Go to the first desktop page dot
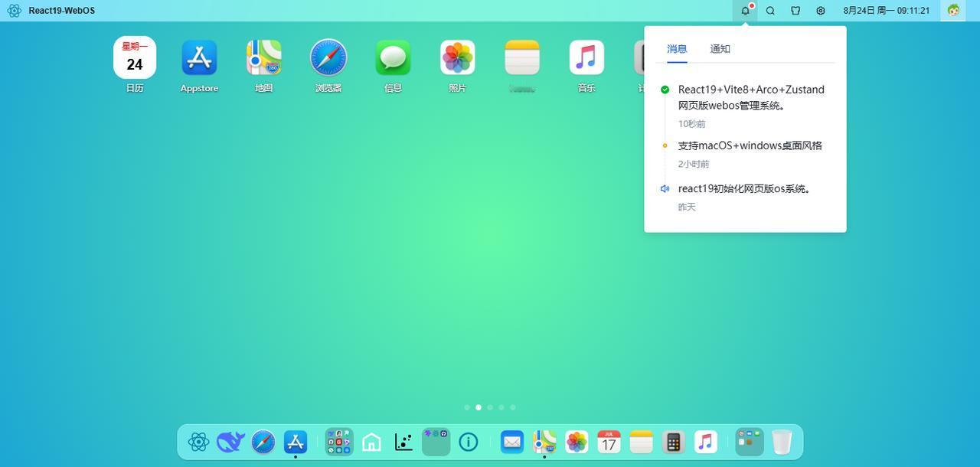980x467 pixels. (467, 407)
